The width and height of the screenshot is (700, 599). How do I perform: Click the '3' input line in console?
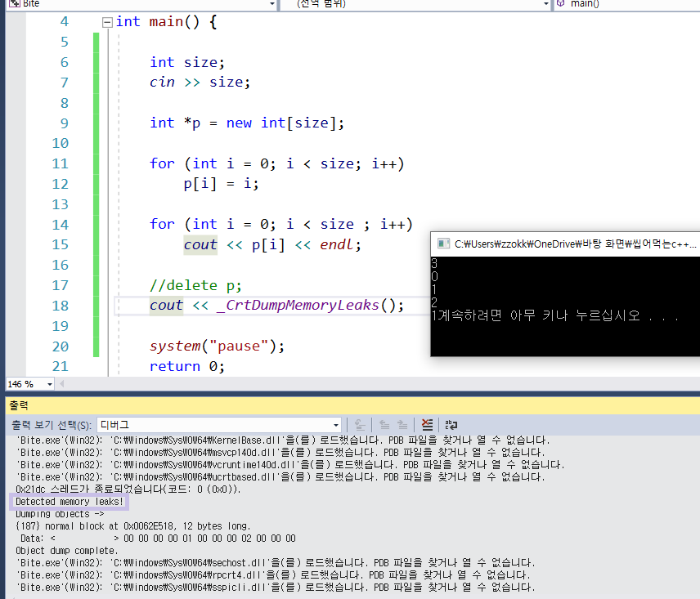[434, 263]
